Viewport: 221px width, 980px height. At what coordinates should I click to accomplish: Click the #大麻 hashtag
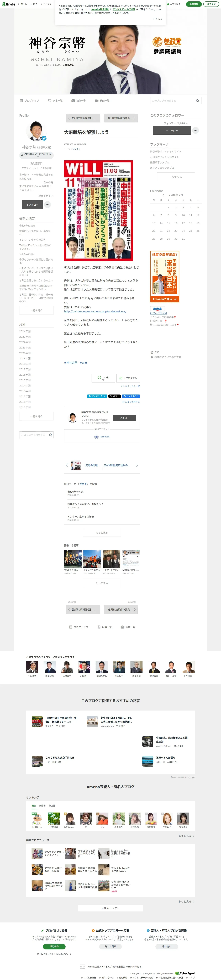(x=83, y=363)
